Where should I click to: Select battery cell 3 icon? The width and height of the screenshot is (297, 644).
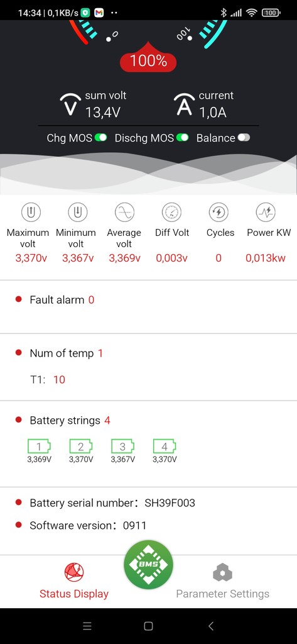pyautogui.click(x=122, y=447)
